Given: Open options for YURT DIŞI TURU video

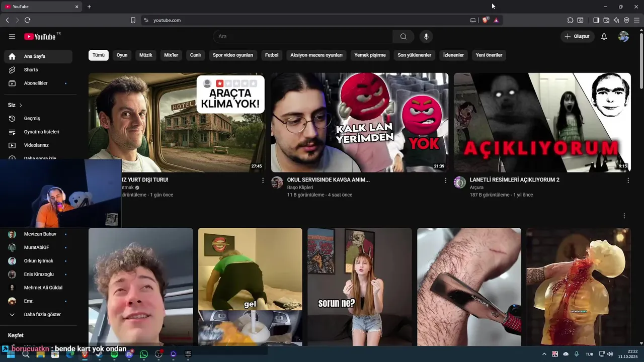Looking at the screenshot, I should [x=263, y=180].
